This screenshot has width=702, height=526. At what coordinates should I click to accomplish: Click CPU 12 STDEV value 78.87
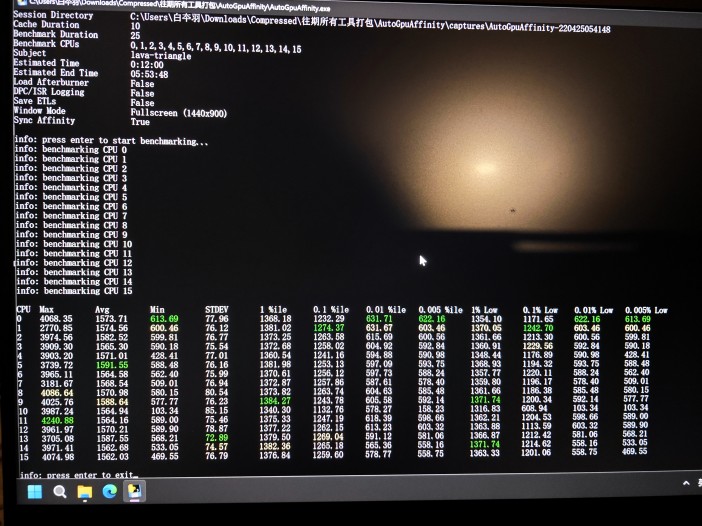click(217, 429)
